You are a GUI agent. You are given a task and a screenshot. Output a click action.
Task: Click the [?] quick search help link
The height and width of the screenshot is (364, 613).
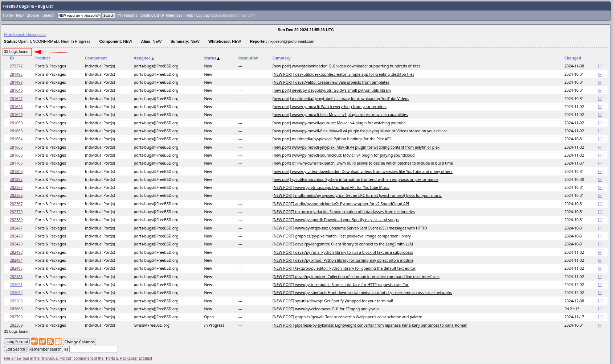point(119,16)
